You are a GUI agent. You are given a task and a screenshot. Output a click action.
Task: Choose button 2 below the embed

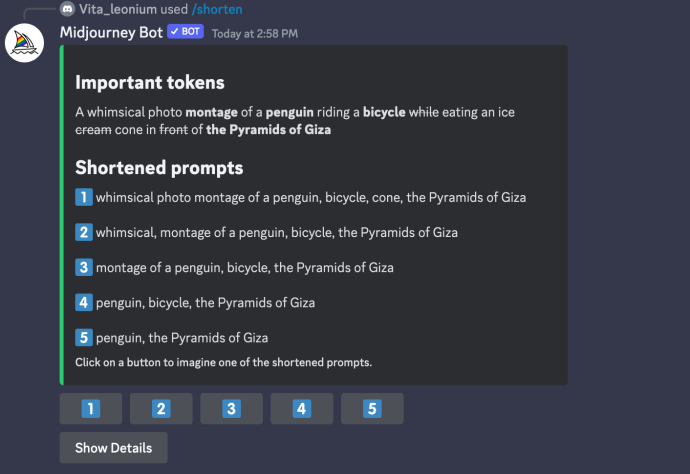(161, 409)
